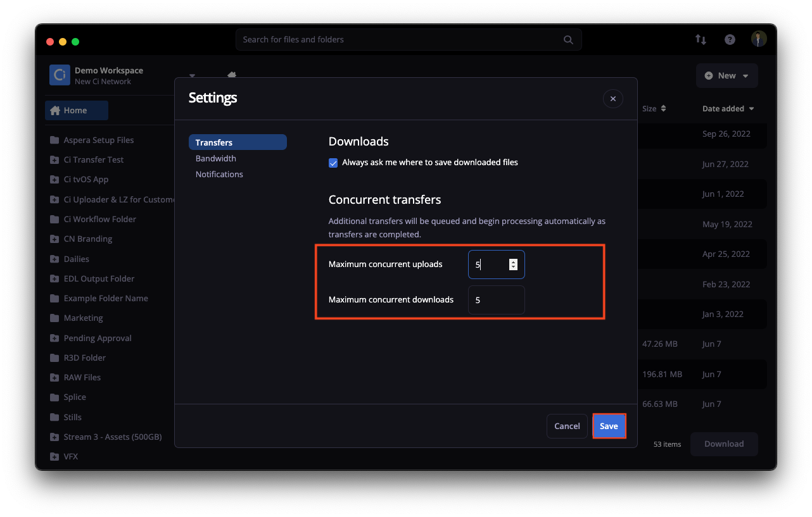Viewport: 812px width, 517px height.
Task: Click the EDL Output Folder icon
Action: 54,278
